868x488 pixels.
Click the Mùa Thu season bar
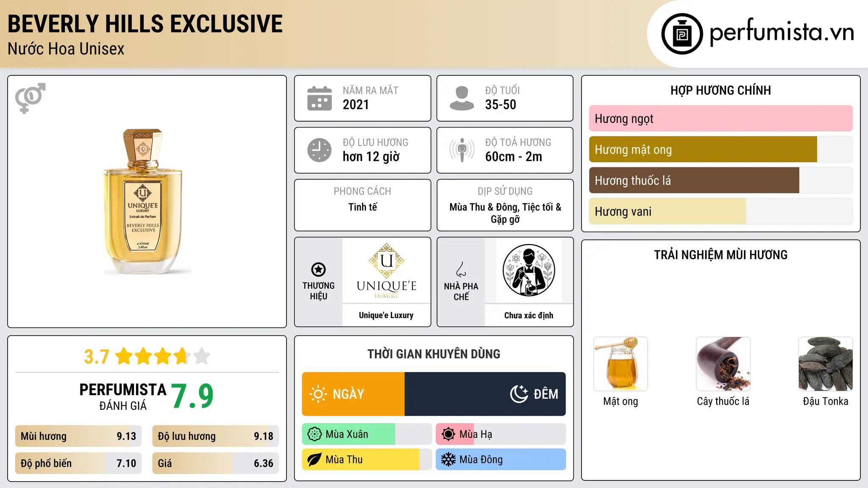click(367, 460)
